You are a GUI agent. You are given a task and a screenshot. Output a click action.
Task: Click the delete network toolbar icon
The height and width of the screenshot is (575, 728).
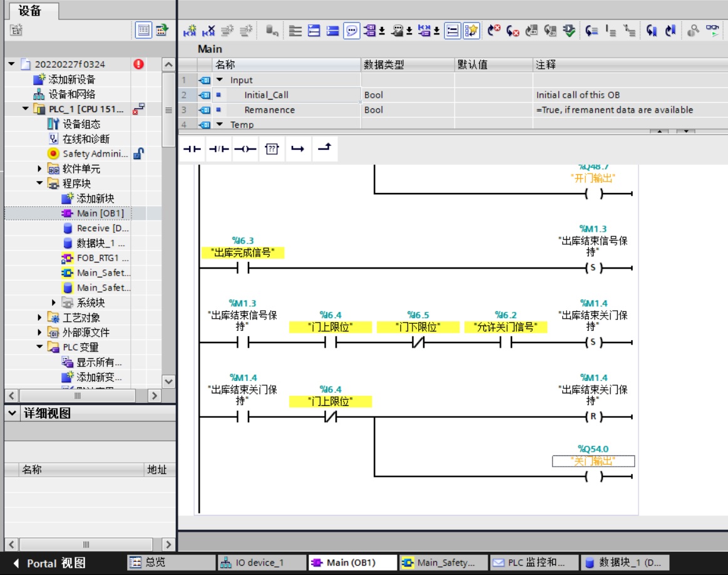[x=209, y=30]
